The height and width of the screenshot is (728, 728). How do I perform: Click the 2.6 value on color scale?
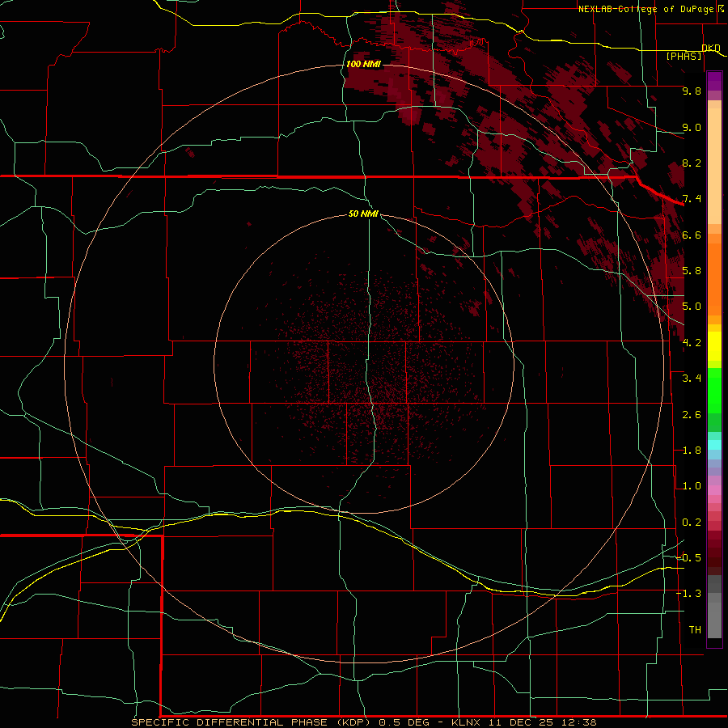click(692, 415)
